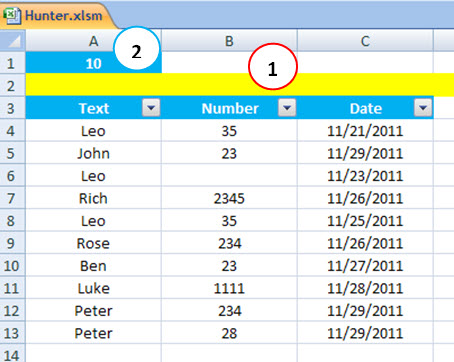Click the Select All corner triangle

pyautogui.click(x=12, y=41)
